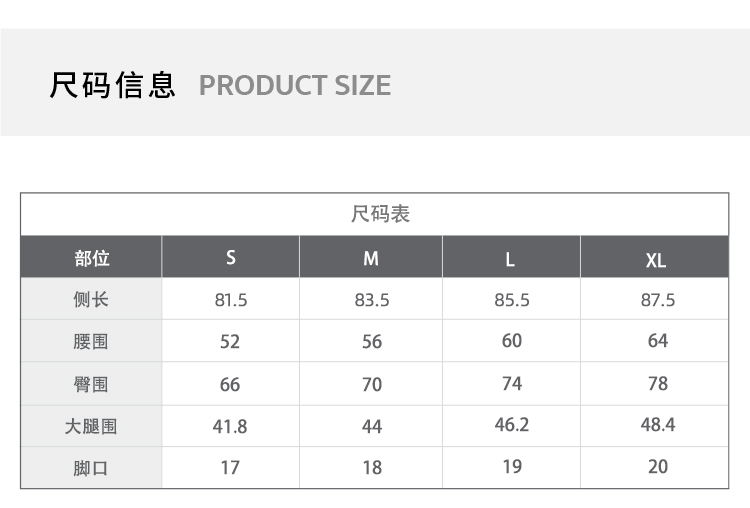Click the 腰围 row label

pyautogui.click(x=91, y=342)
